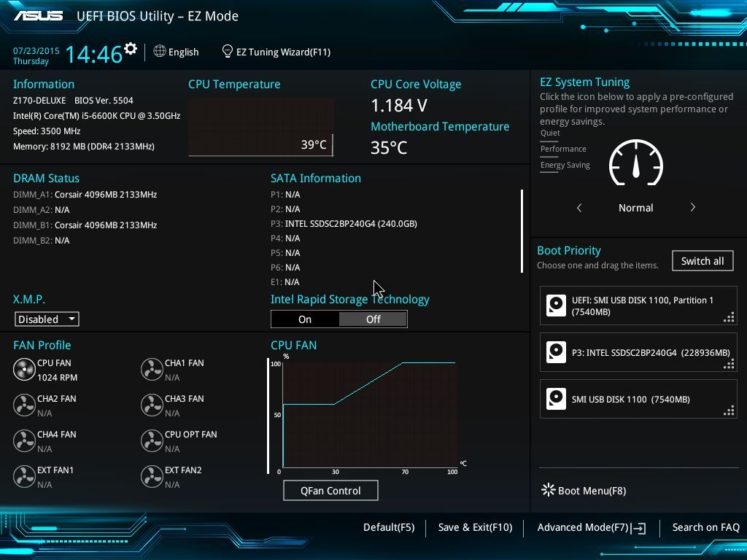The image size is (747, 560).
Task: Turn Intel Rapid Storage Technology Off
Action: pos(373,319)
